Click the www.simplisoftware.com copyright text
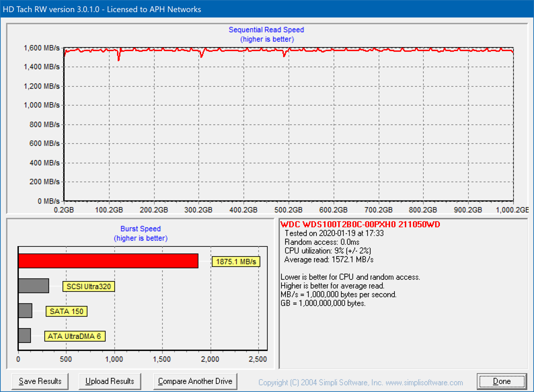 [x=424, y=383]
